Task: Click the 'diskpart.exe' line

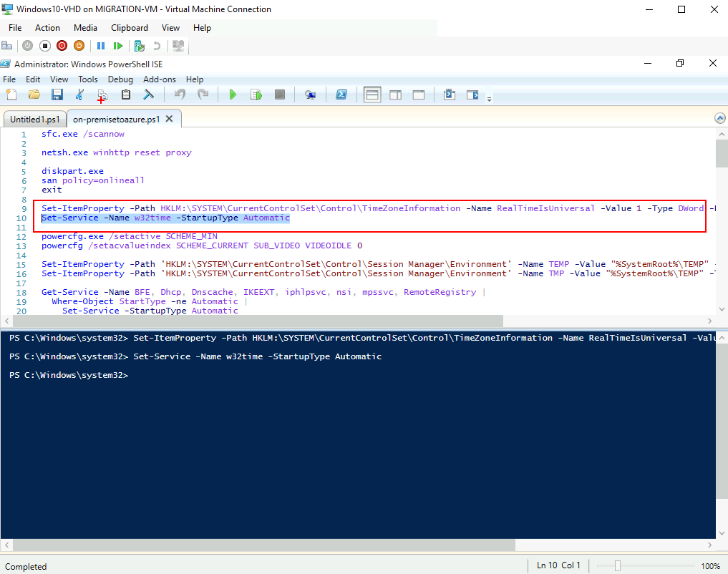Action: click(72, 171)
